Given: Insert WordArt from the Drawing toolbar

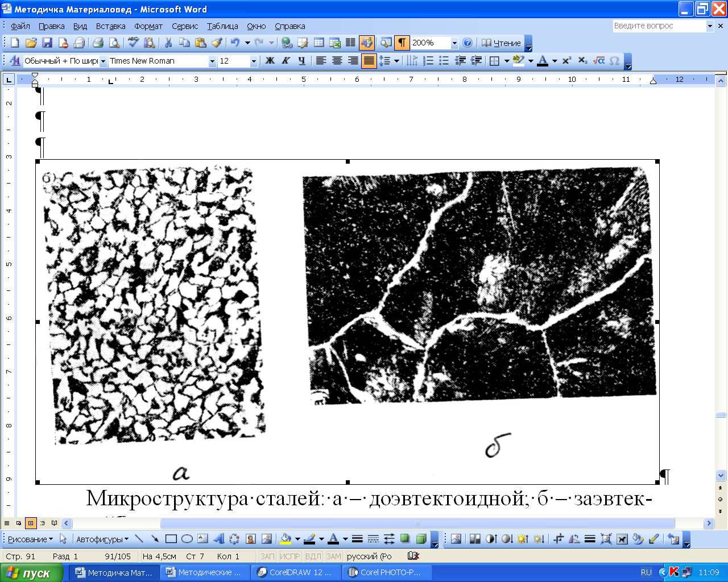Looking at the screenshot, I should pos(218,539).
